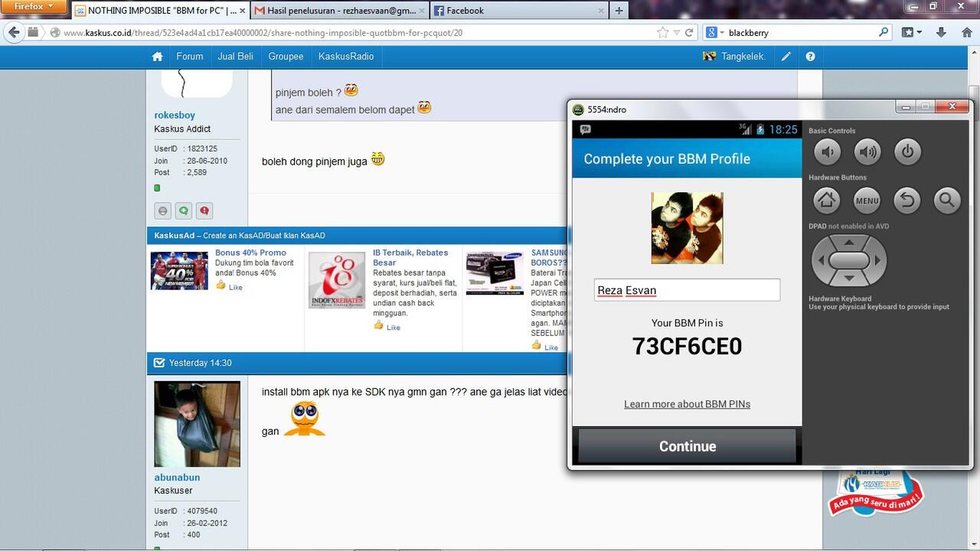The image size is (980, 551).
Task: Open the Firefox bookmarks menu dropdown
Action: pos(911,32)
